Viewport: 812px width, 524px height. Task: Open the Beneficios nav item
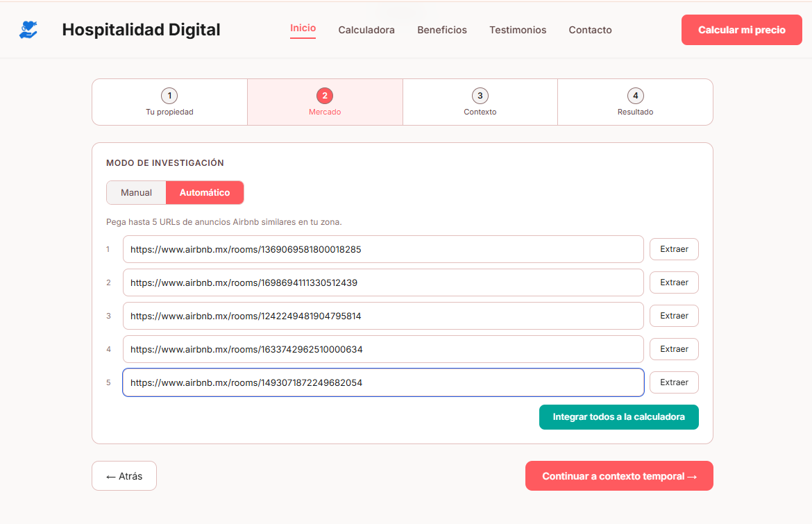[441, 30]
